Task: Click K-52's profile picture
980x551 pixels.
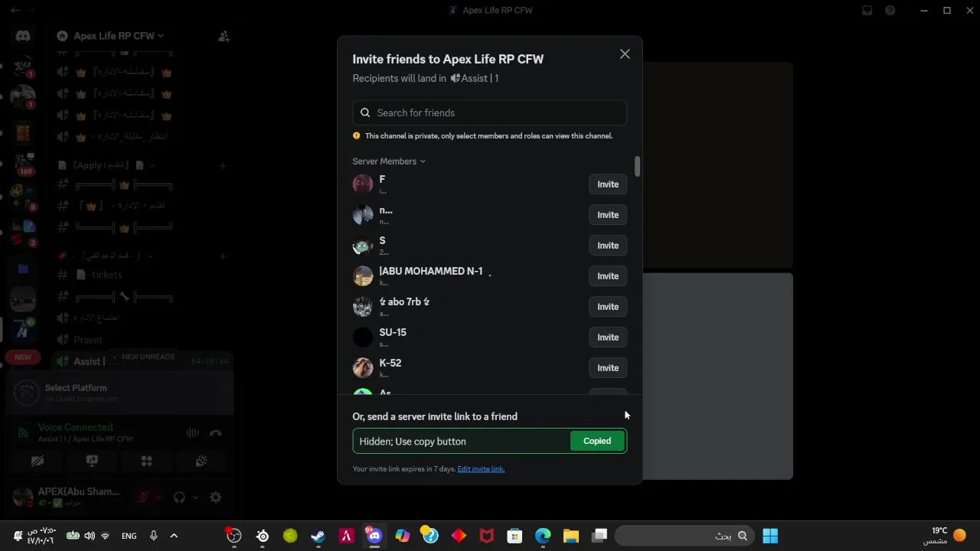Action: [x=363, y=367]
